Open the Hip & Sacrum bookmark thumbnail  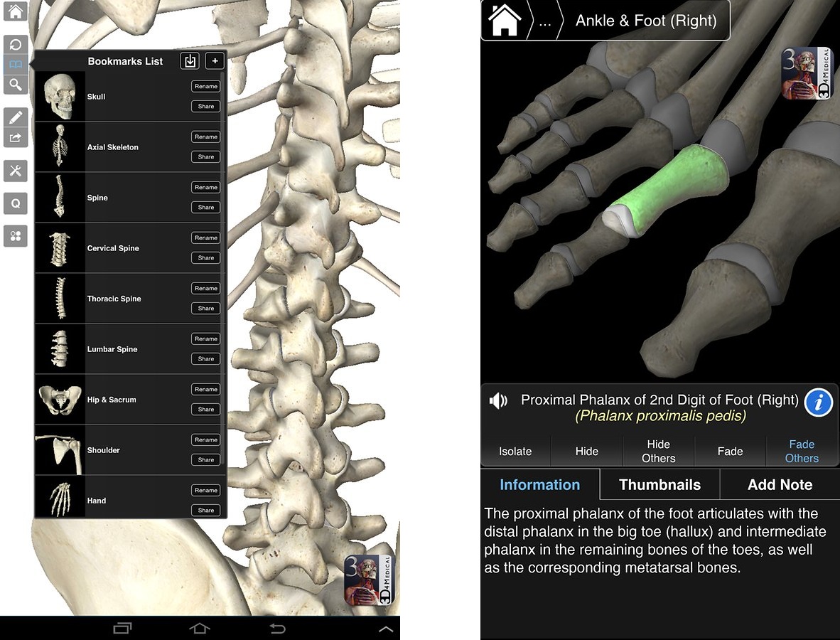[60, 400]
